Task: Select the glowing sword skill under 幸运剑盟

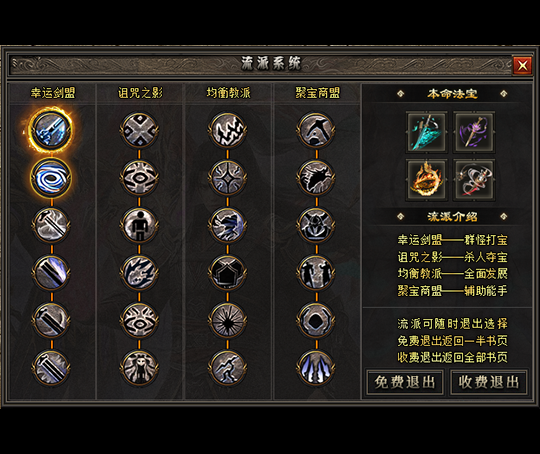Action: (x=51, y=130)
